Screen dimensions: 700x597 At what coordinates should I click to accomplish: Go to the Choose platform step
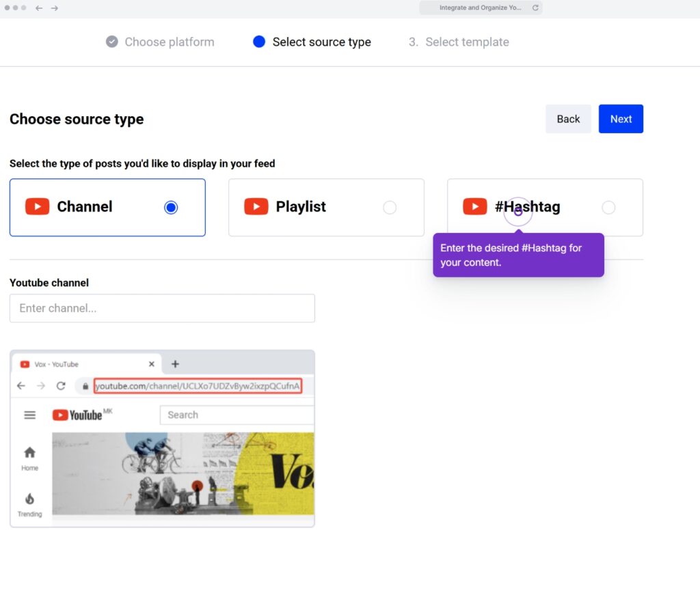170,42
